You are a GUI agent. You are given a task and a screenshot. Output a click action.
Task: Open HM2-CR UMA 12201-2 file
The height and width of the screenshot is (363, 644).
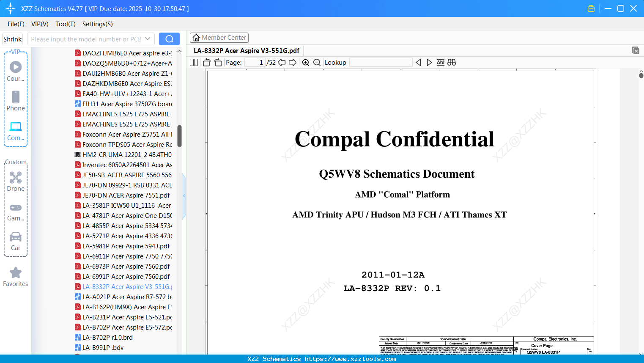[x=123, y=155]
